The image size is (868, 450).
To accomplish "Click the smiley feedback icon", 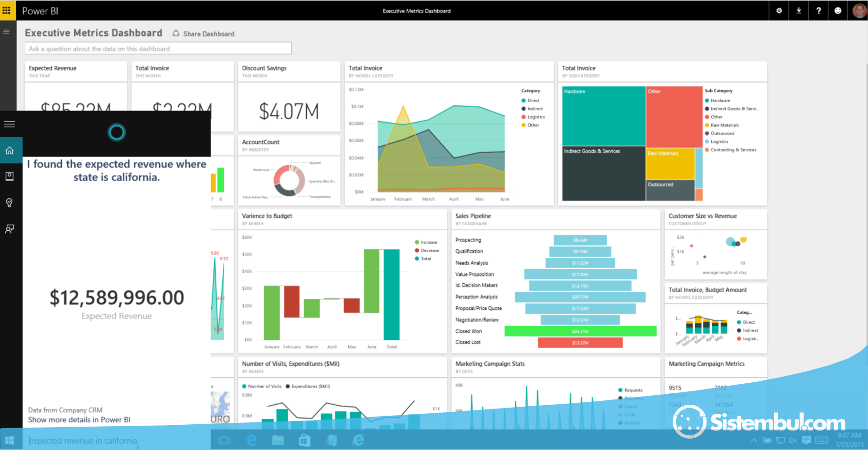I will click(838, 10).
